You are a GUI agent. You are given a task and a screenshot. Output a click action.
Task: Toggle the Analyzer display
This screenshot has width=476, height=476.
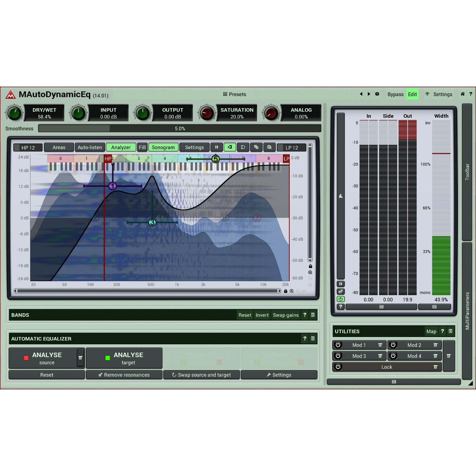(121, 147)
